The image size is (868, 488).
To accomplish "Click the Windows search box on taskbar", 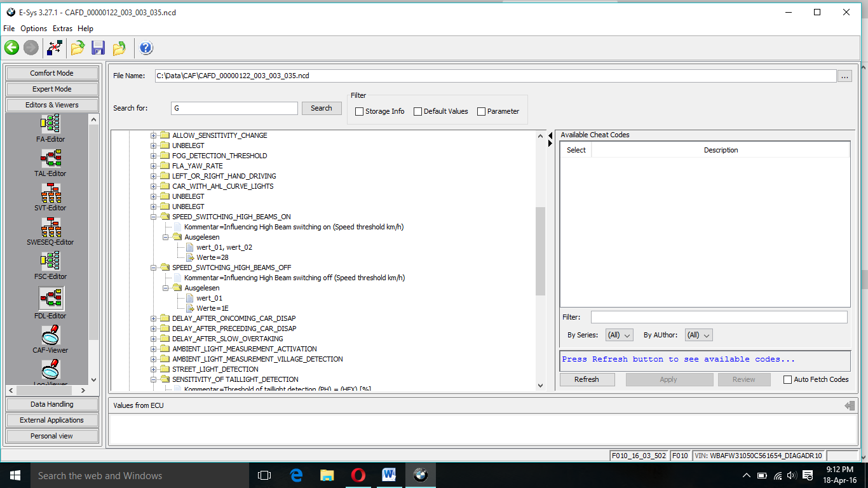I will coord(139,475).
